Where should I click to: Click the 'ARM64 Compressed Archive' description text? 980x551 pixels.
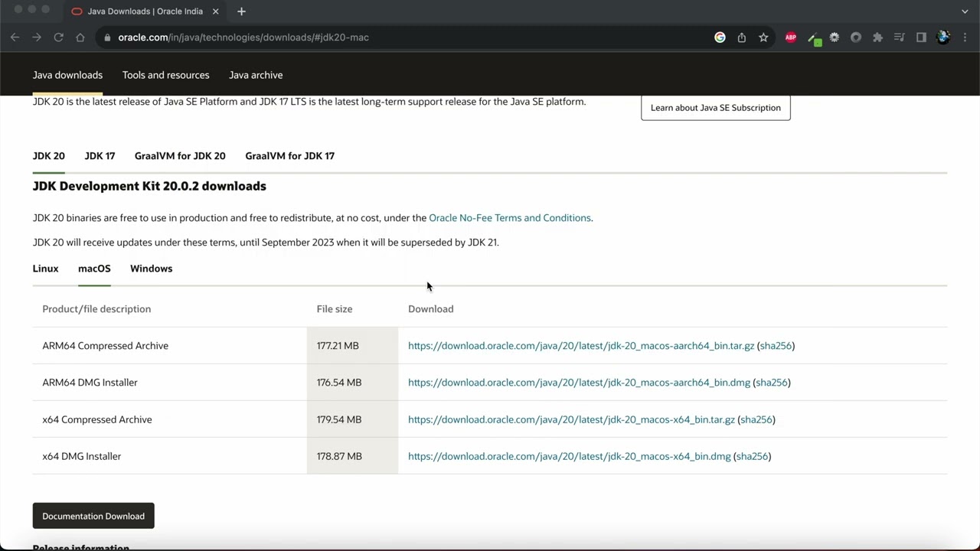(105, 346)
